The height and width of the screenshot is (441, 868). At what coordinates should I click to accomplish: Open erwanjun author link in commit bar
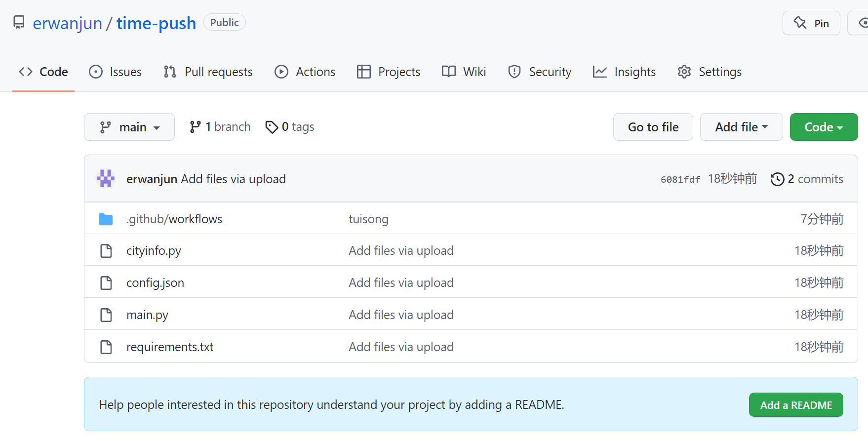[152, 179]
